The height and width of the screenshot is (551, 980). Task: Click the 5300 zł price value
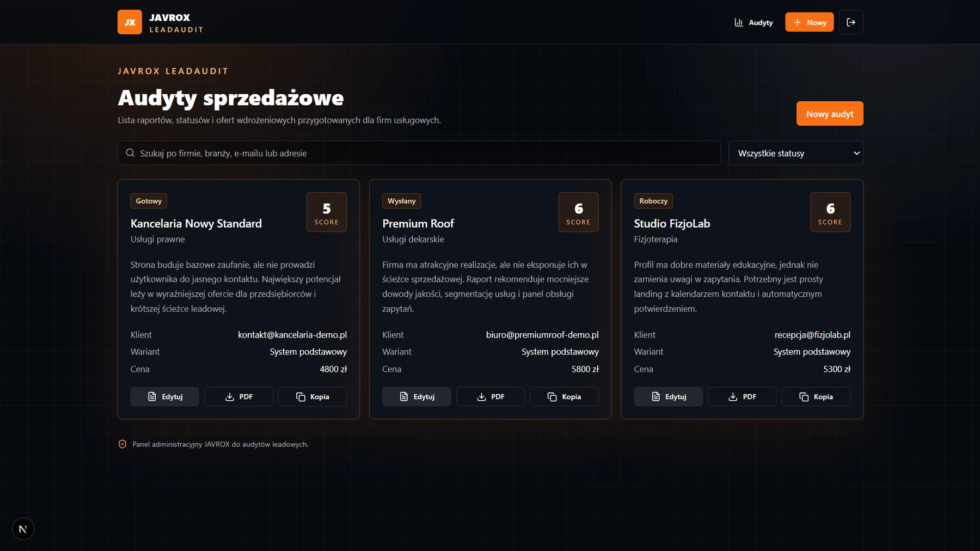(837, 369)
